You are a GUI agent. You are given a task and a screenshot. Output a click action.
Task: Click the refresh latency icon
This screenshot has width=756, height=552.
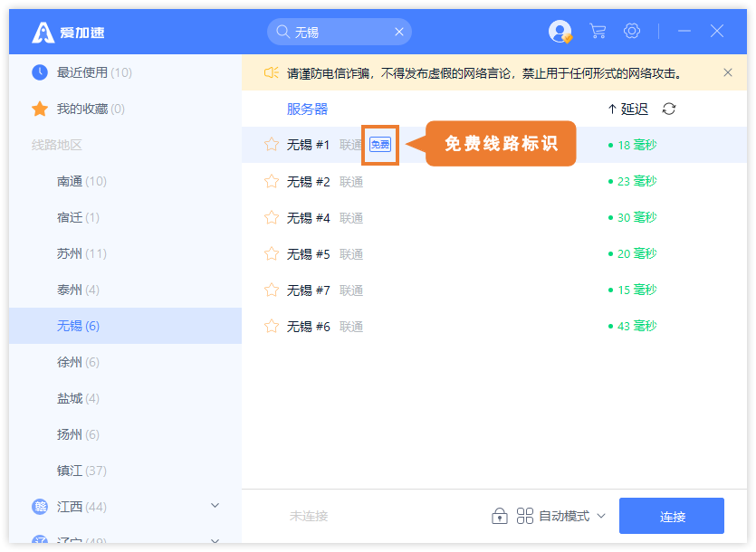pos(669,109)
